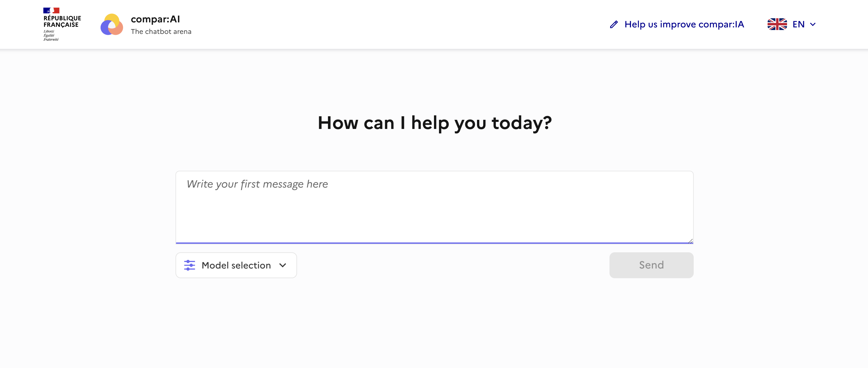The height and width of the screenshot is (368, 868).
Task: Click the compar:AI site title
Action: pos(155,19)
